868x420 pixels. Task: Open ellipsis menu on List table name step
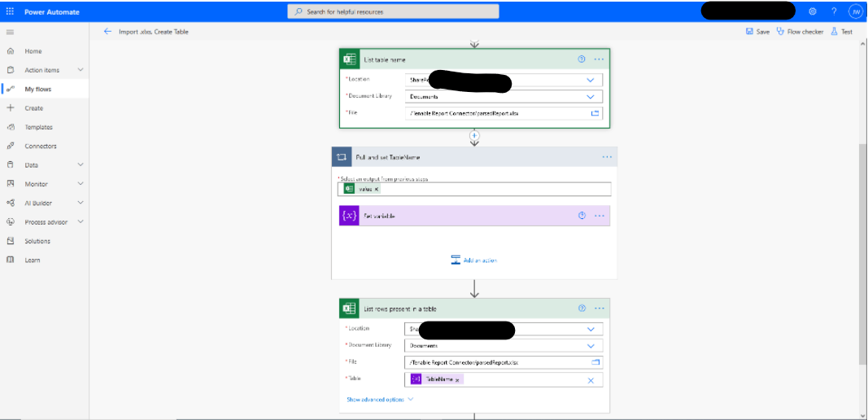tap(599, 59)
